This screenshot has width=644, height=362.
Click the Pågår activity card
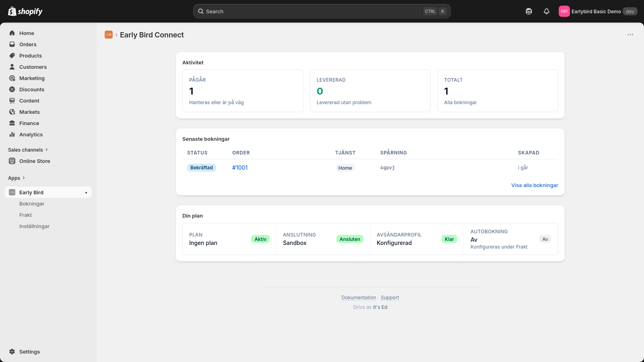[x=243, y=91]
